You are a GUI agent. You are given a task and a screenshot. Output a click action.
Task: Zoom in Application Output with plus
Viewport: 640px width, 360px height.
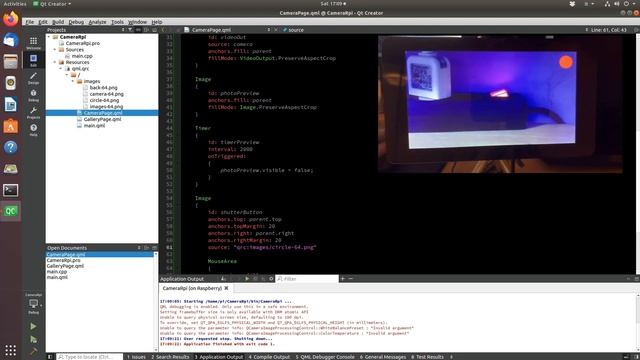pos(342,279)
